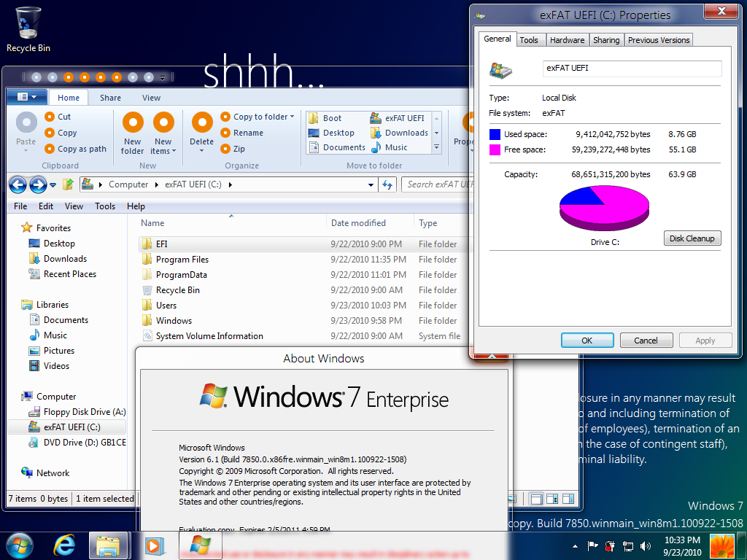Click the up-one-level folder icon
The height and width of the screenshot is (560, 747).
click(x=69, y=185)
